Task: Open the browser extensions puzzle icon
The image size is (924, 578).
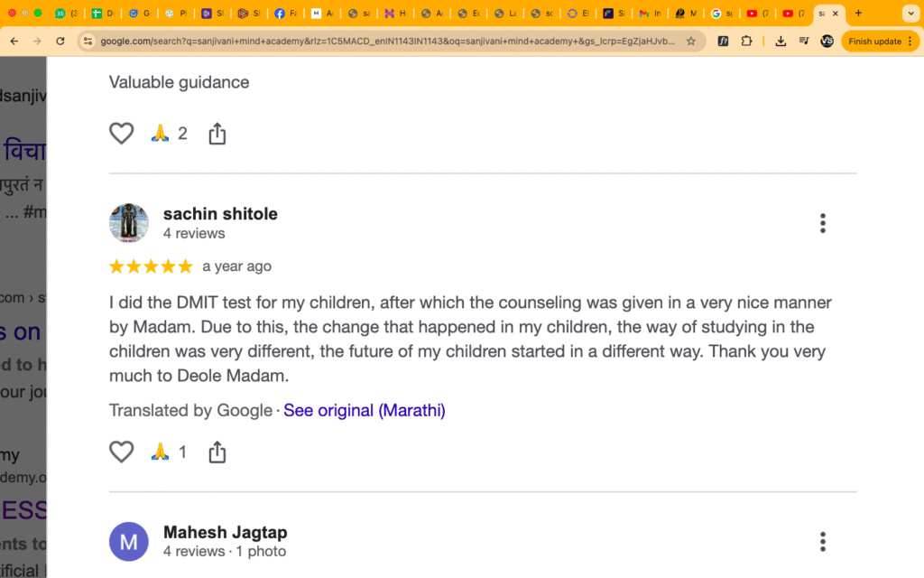Action: [x=746, y=41]
